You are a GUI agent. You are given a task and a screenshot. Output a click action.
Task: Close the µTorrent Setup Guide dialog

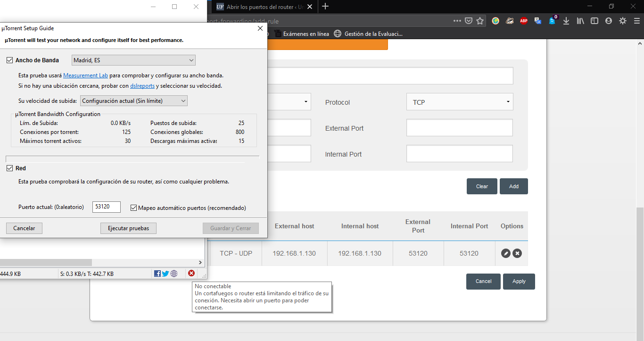pyautogui.click(x=260, y=28)
